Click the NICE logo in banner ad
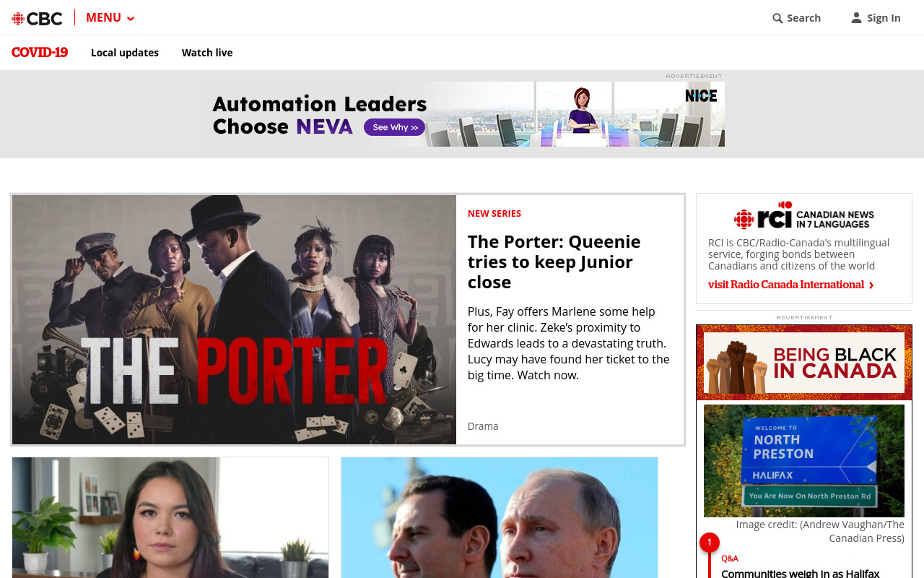The width and height of the screenshot is (924, 578). click(701, 96)
